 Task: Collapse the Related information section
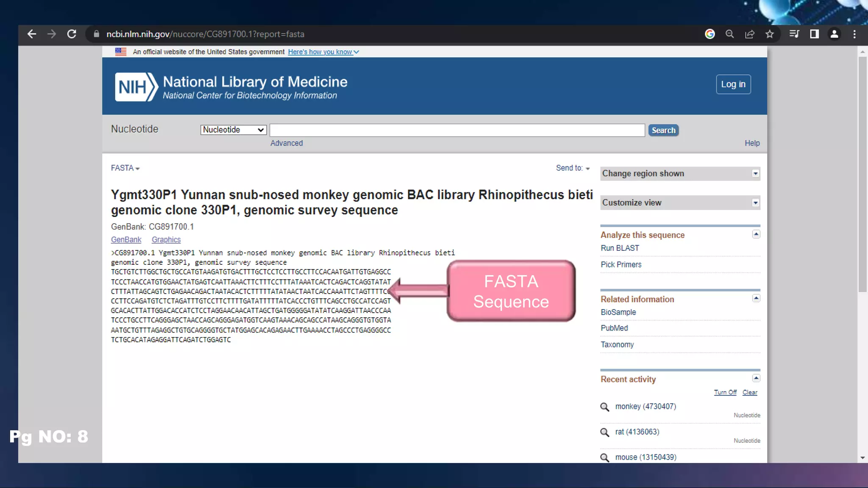tap(756, 298)
